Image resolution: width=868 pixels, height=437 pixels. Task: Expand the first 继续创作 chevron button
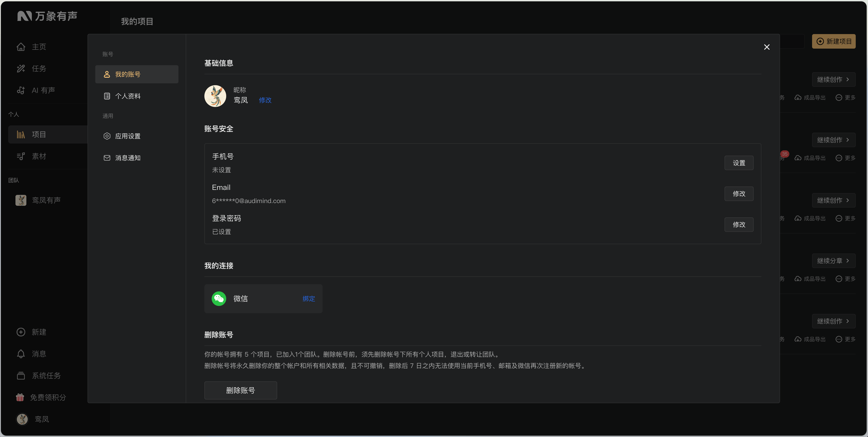(x=833, y=80)
